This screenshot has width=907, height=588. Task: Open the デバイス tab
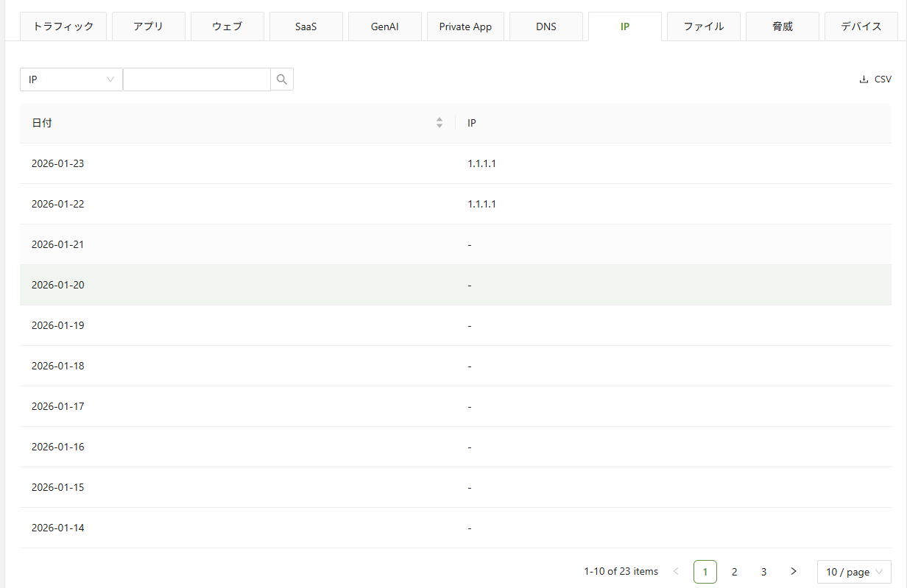pos(861,26)
